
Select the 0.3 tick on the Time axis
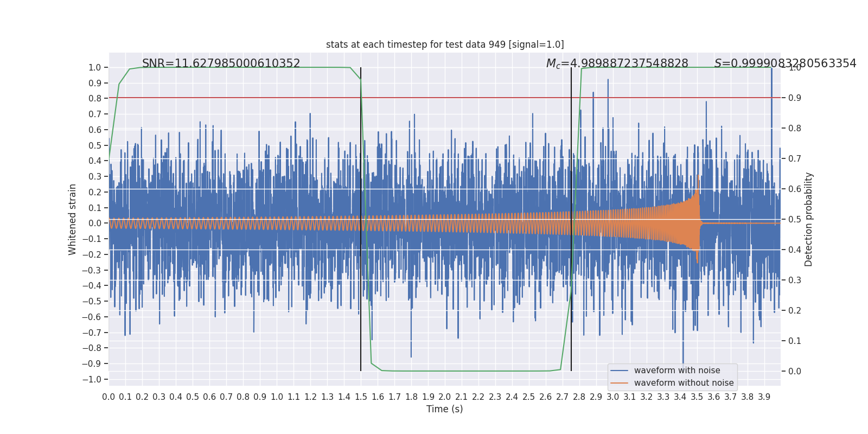(x=159, y=397)
